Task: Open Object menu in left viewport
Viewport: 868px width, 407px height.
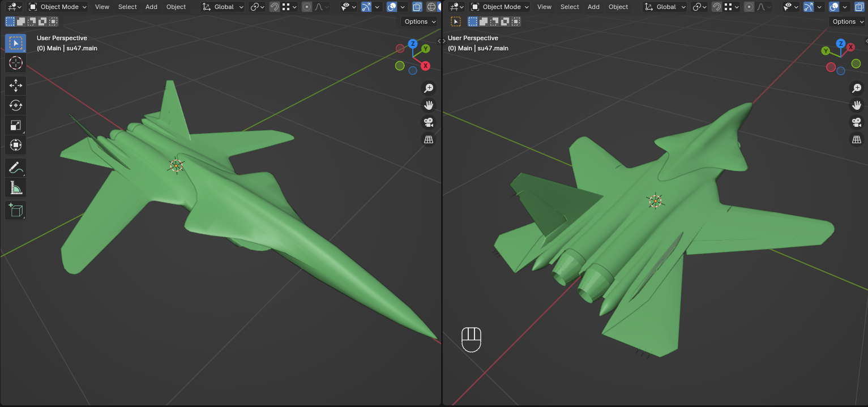Action: pyautogui.click(x=176, y=7)
